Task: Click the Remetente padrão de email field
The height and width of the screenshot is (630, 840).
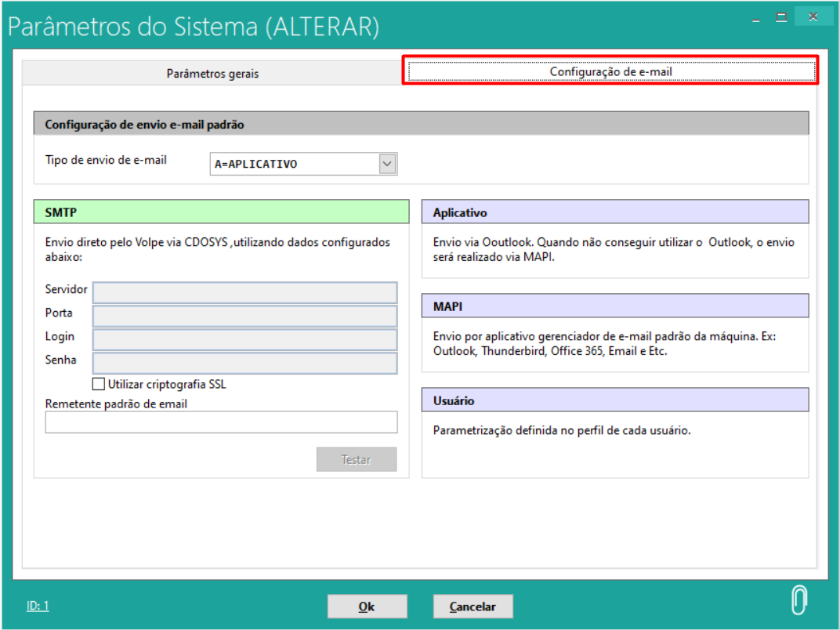Action: pyautogui.click(x=221, y=422)
